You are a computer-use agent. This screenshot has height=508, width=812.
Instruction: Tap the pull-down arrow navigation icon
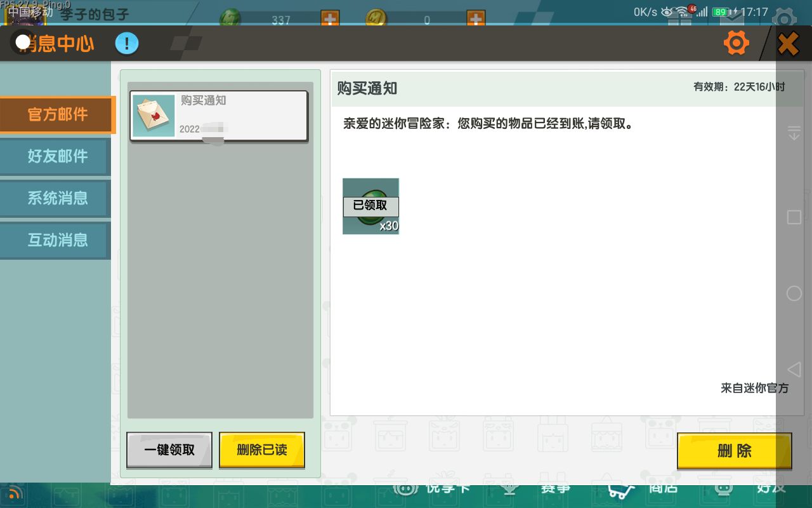[x=794, y=133]
